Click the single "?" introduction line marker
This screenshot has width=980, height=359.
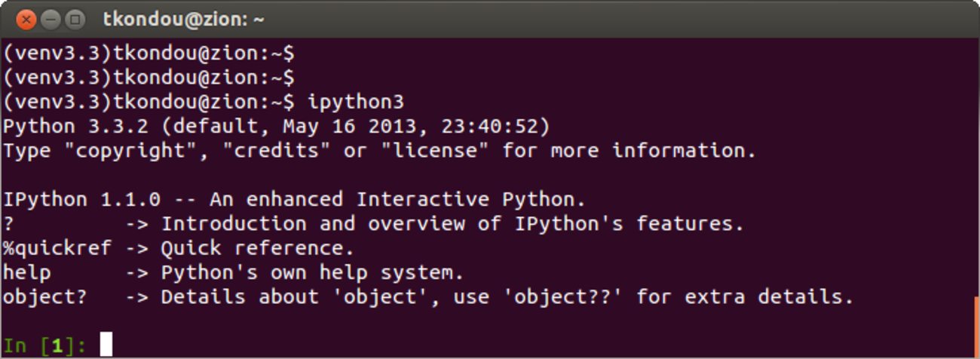9,224
